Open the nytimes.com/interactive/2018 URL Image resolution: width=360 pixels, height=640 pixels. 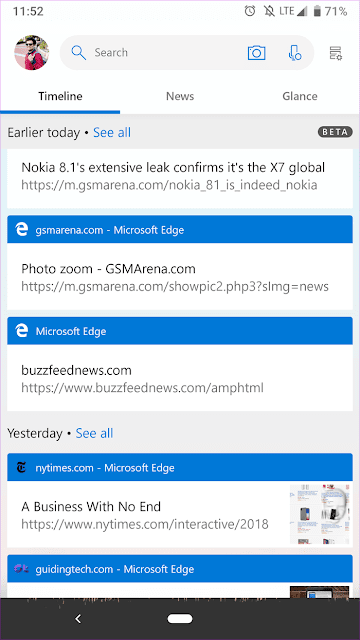(145, 524)
